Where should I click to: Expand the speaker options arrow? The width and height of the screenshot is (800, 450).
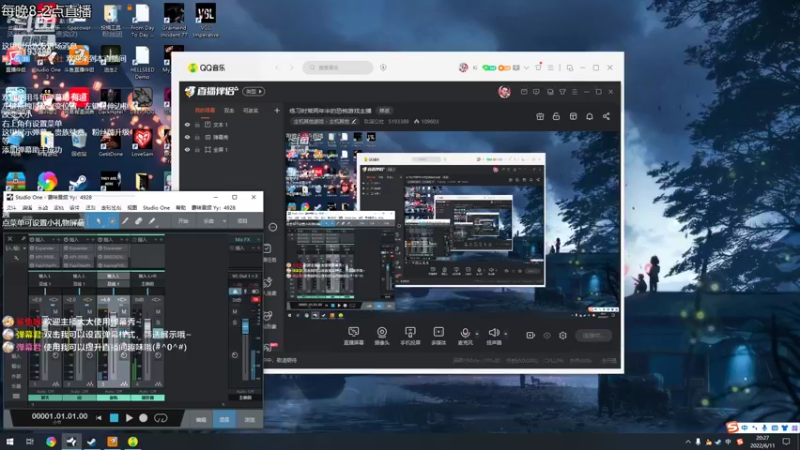click(506, 334)
